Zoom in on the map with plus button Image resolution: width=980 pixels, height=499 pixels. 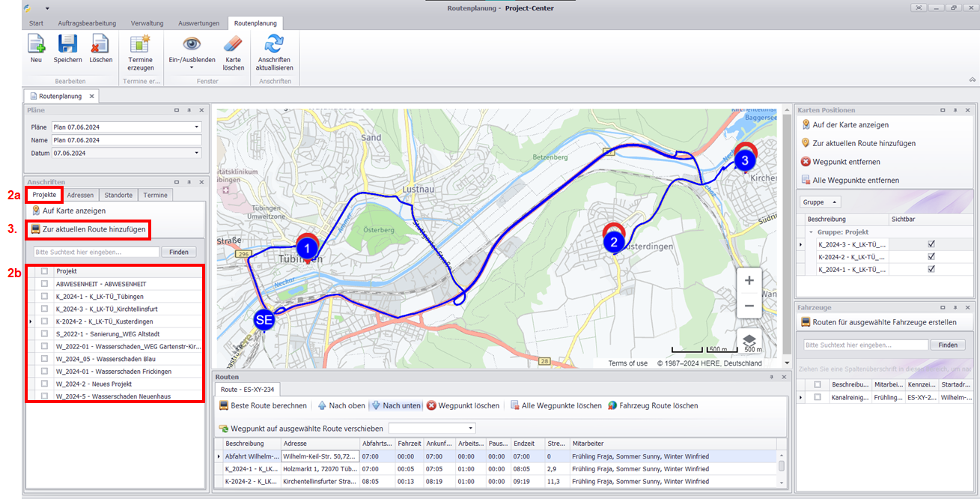click(749, 280)
